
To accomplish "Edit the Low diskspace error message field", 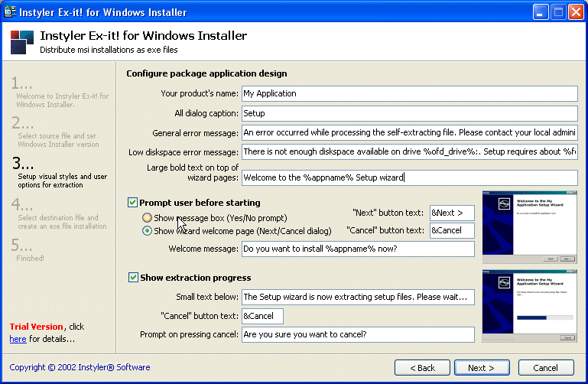I will tap(409, 152).
